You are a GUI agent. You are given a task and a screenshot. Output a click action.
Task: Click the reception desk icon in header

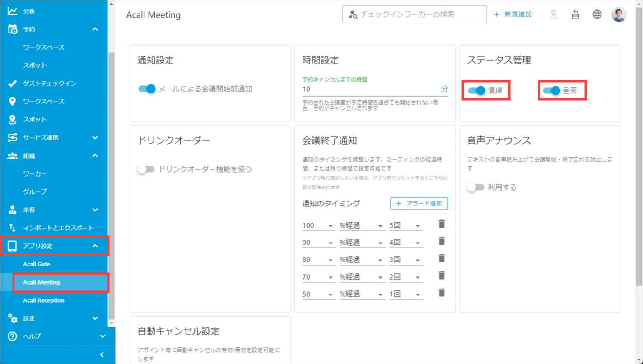(x=575, y=14)
